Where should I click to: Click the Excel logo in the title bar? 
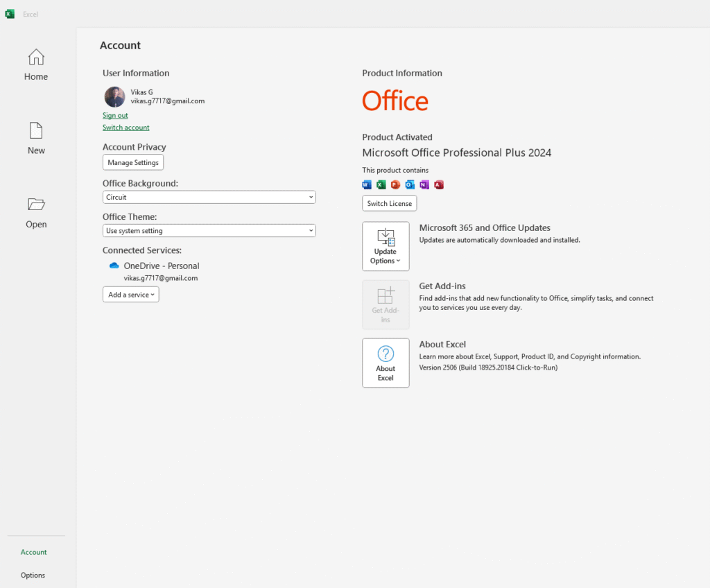[x=10, y=14]
